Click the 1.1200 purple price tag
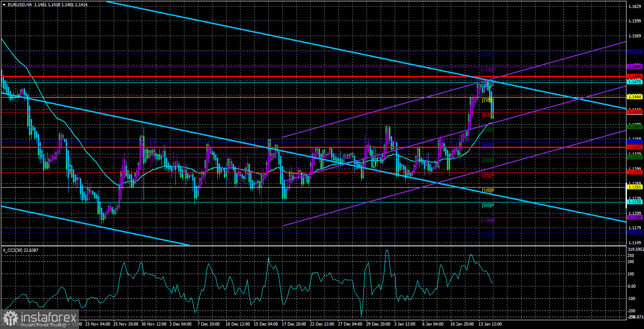644x329 pixels. (x=635, y=217)
